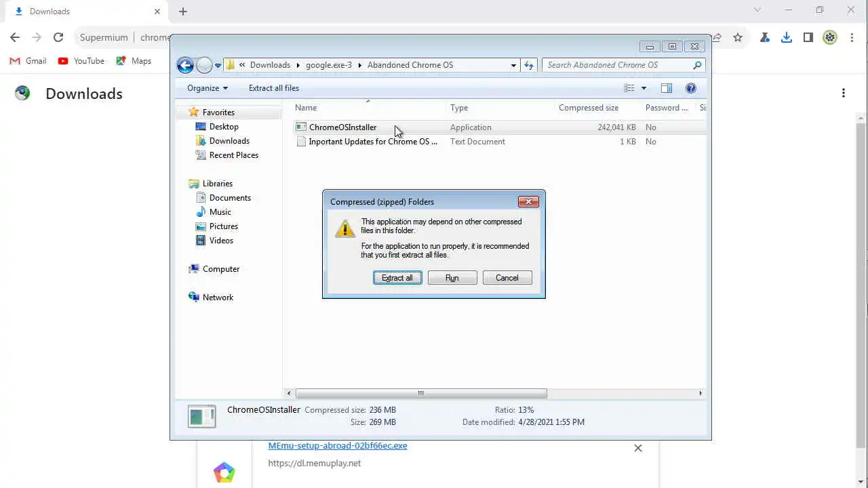Open the Gmail bookmark

pos(28,61)
